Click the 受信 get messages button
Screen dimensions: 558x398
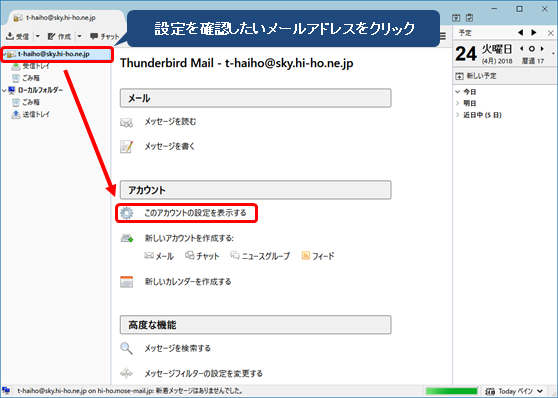(18, 36)
